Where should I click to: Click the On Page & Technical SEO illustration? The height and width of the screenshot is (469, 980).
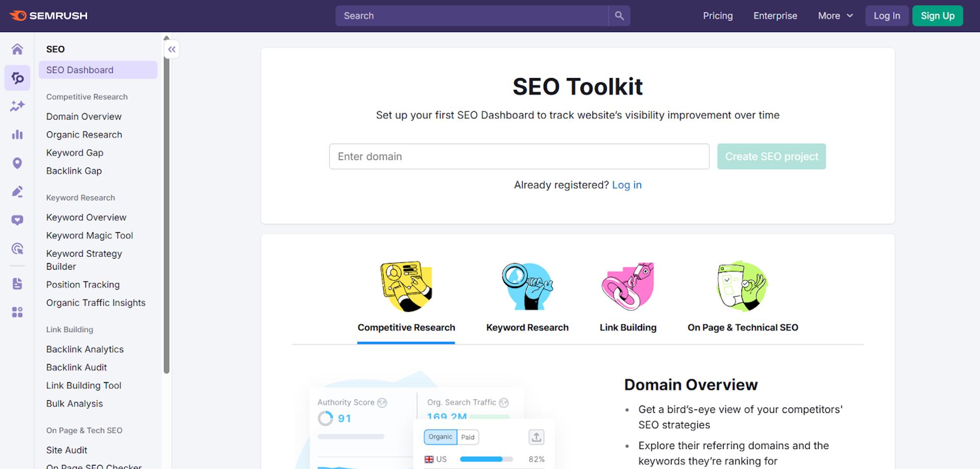point(743,286)
